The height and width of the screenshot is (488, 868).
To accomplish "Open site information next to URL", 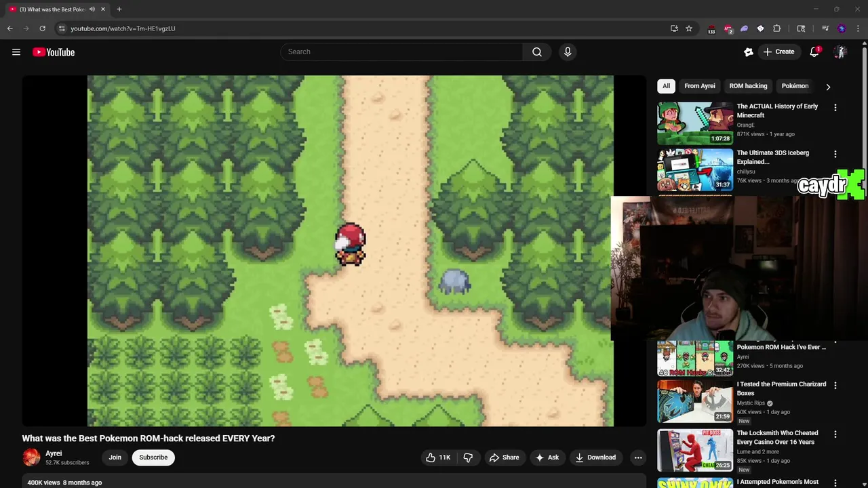I will (62, 28).
